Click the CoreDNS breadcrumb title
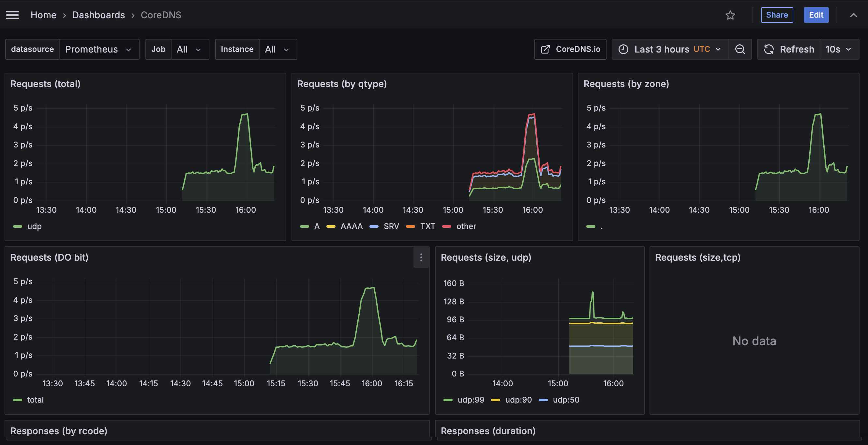 coord(161,15)
